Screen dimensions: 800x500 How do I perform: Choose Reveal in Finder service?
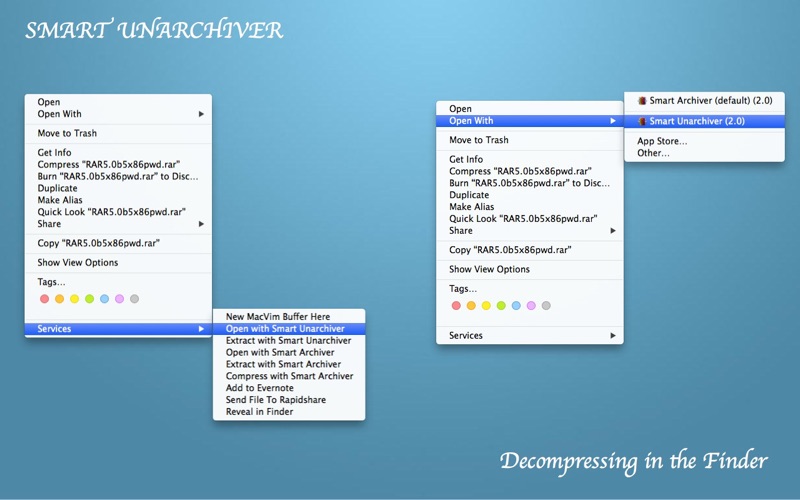(289, 412)
